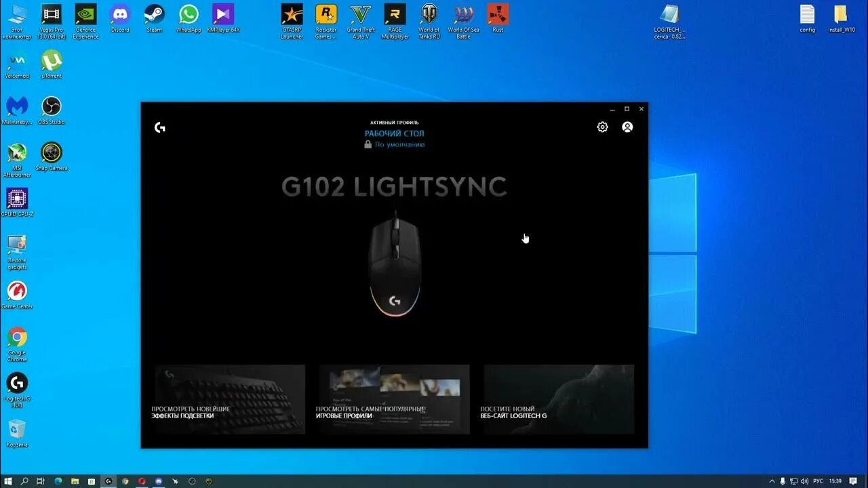
Task: Open Game Center desktop shortcut
Action: tap(17, 295)
